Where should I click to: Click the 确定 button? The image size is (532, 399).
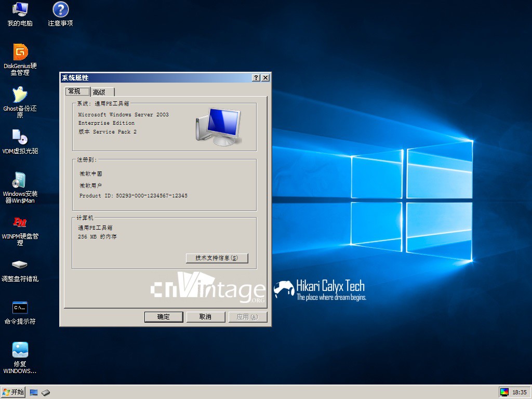click(x=164, y=317)
